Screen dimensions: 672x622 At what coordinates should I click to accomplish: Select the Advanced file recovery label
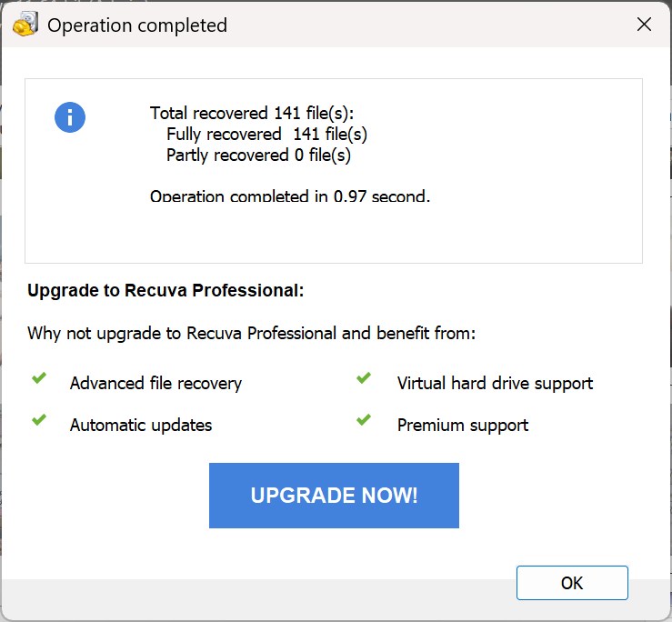pos(155,383)
